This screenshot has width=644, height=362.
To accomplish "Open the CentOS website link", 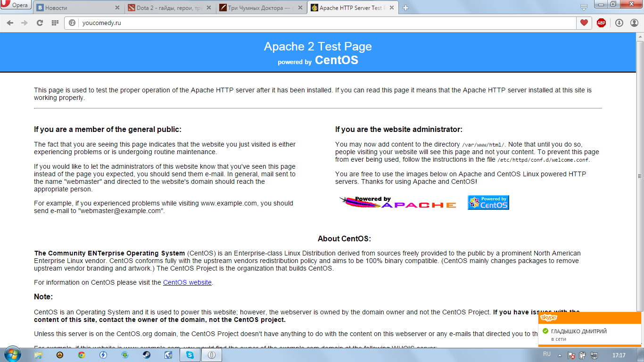I will tap(187, 282).
